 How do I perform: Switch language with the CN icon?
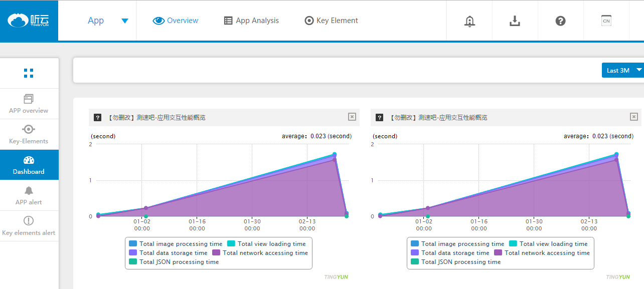[606, 21]
